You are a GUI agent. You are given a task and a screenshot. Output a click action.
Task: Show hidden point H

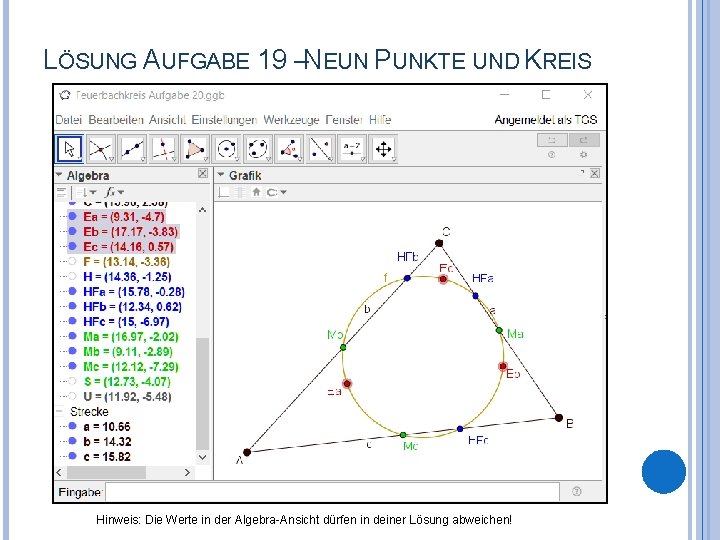tap(72, 276)
